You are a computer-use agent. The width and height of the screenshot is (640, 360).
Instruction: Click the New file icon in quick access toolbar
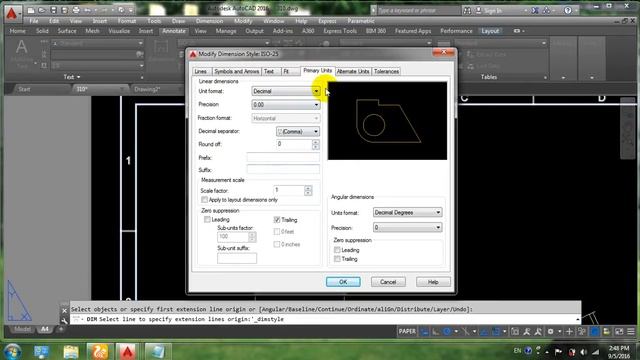31,10
